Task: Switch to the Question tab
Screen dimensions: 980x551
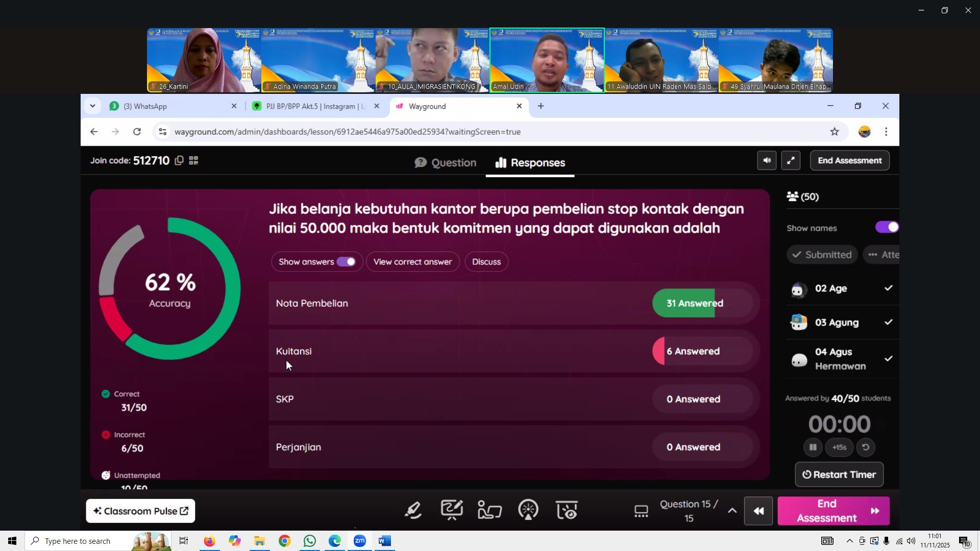Action: point(446,163)
